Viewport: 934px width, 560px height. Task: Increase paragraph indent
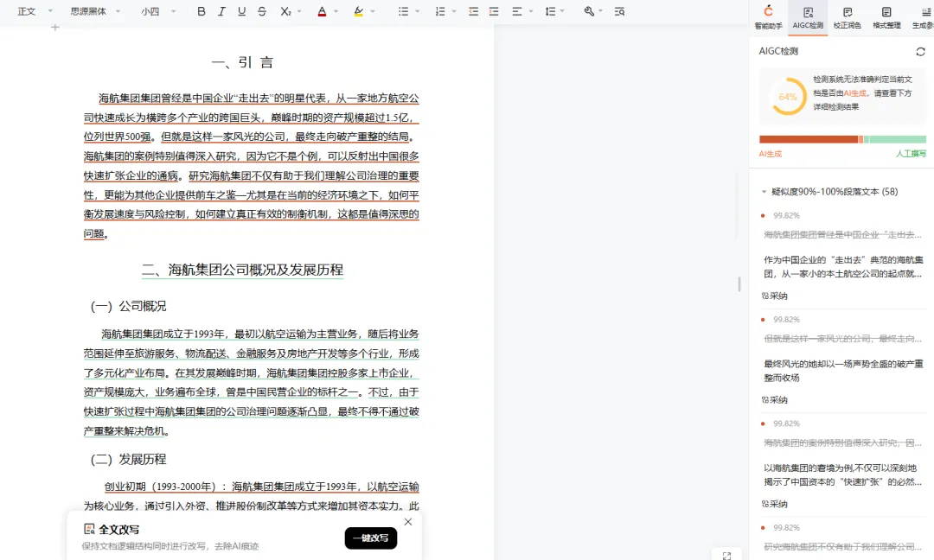tap(494, 11)
